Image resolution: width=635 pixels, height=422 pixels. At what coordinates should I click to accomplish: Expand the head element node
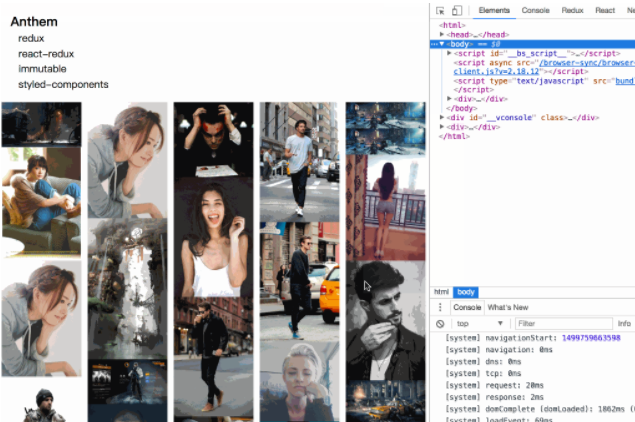pyautogui.click(x=442, y=34)
